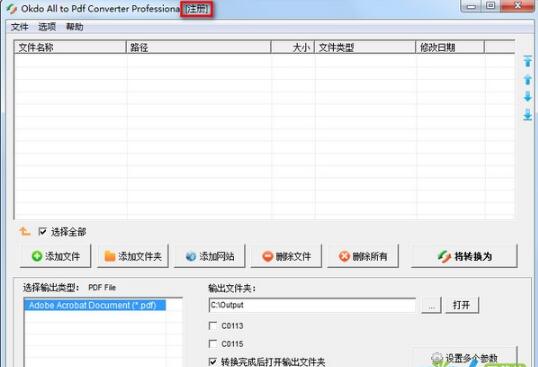Screen dimensions: 538x367
Task: Enable the C0115 checkbox
Action: click(x=213, y=343)
